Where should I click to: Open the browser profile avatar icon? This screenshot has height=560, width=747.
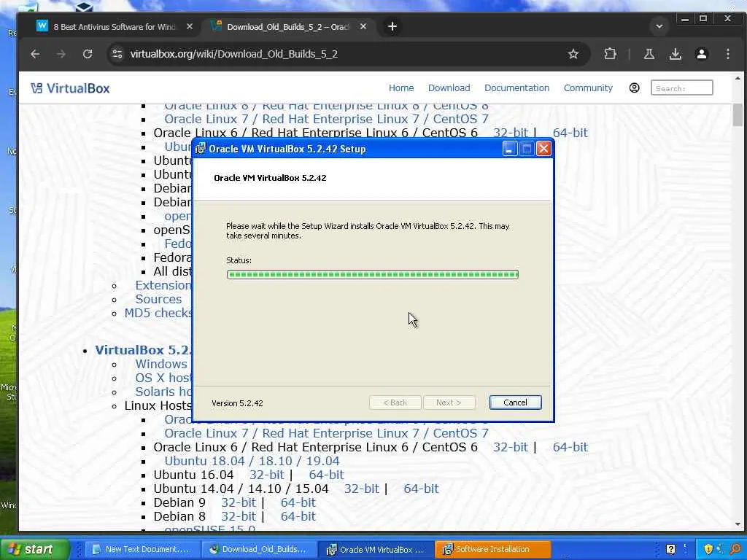pyautogui.click(x=701, y=54)
